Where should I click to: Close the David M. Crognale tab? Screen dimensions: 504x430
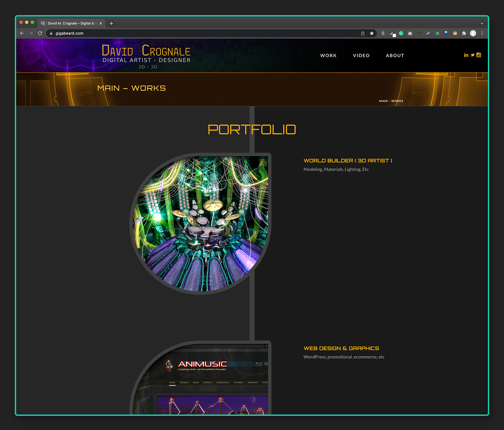[x=100, y=23]
